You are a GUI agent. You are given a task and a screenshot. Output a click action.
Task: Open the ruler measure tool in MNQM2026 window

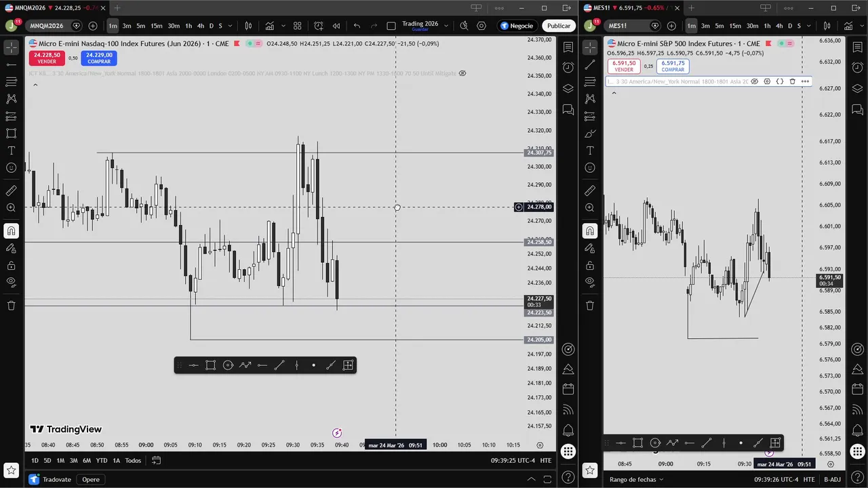[x=11, y=191]
